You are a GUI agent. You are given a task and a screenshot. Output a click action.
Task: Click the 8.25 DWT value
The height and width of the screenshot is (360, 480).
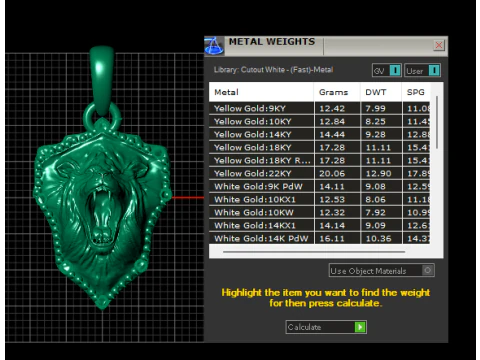375,122
